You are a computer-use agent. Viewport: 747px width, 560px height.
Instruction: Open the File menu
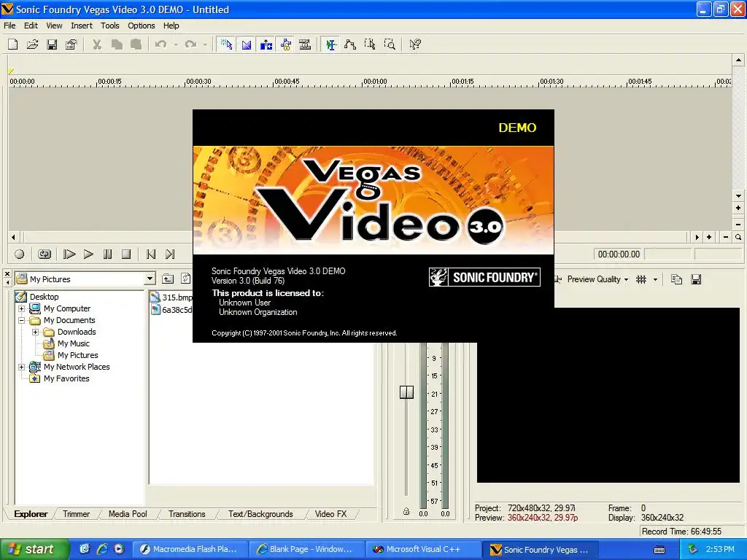click(9, 26)
